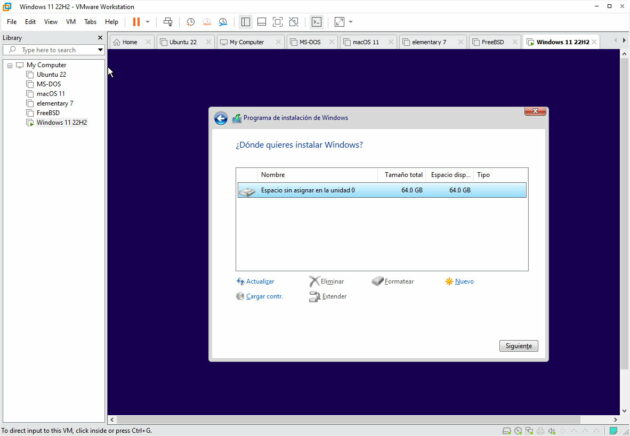This screenshot has width=630, height=436.
Task: Click the CD/DVD status bar icon
Action: [x=518, y=431]
